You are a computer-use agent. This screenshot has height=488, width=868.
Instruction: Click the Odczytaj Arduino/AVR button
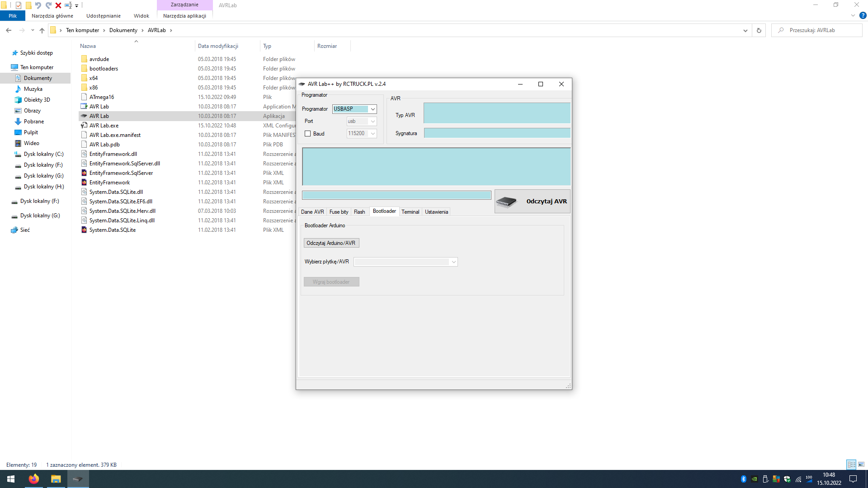(331, 243)
